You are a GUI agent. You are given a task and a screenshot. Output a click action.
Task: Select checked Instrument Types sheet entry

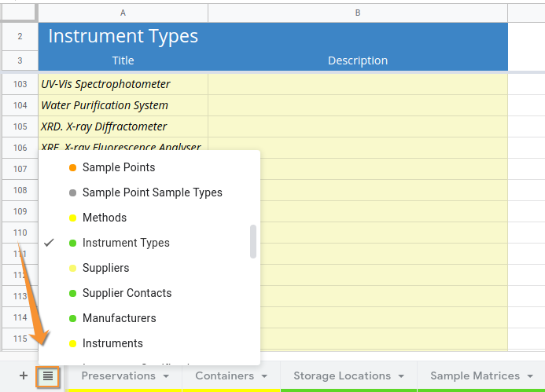(x=126, y=243)
